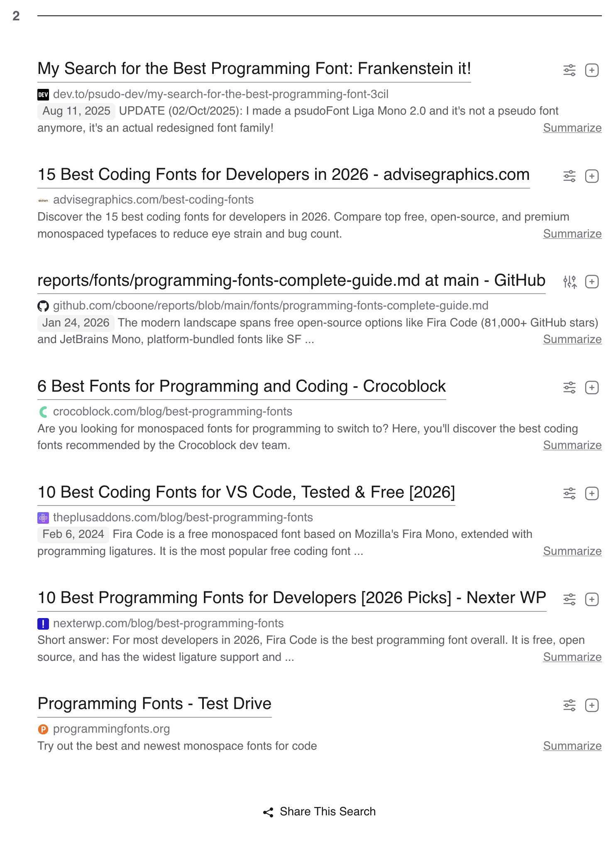This screenshot has width=616, height=844.
Task: Click the advisegraphics favicon
Action: click(43, 200)
